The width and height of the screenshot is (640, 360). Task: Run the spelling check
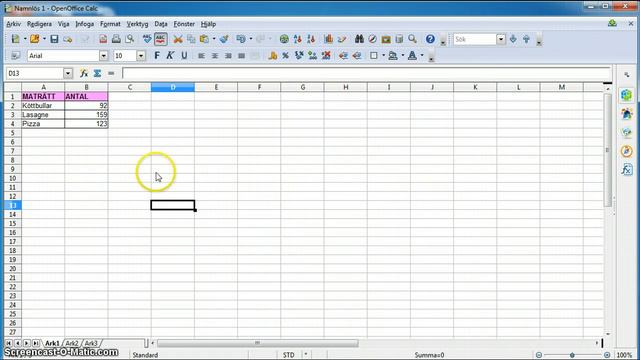pyautogui.click(x=147, y=39)
